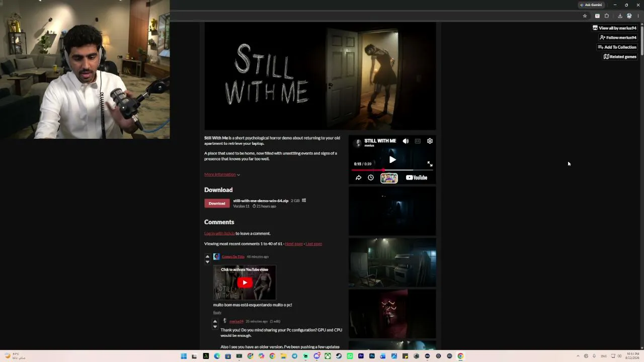This screenshot has height=362, width=644.
Task: Click 'Add To Collection' button
Action: click(x=617, y=47)
